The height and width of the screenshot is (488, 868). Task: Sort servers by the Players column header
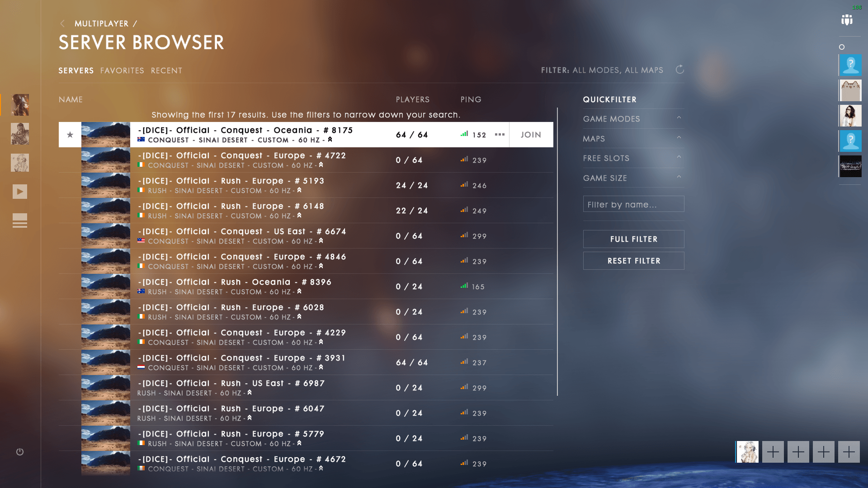pyautogui.click(x=413, y=99)
